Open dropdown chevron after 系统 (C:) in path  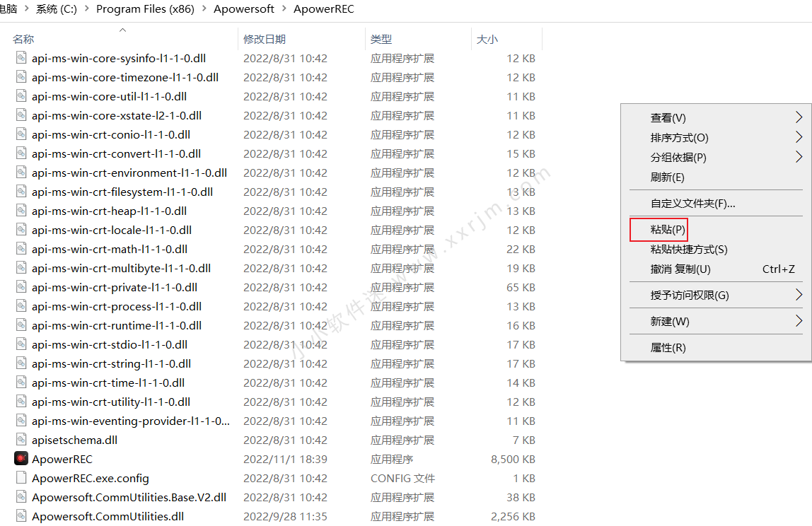click(x=86, y=8)
